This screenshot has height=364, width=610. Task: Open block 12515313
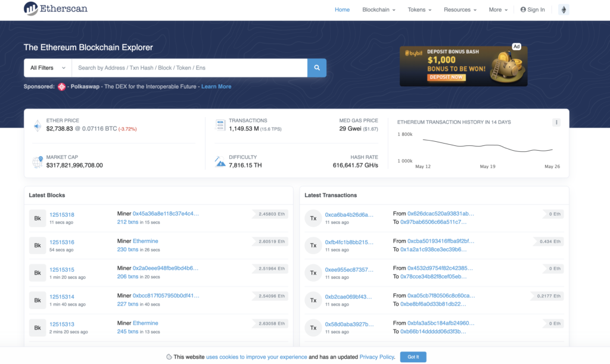tap(62, 324)
